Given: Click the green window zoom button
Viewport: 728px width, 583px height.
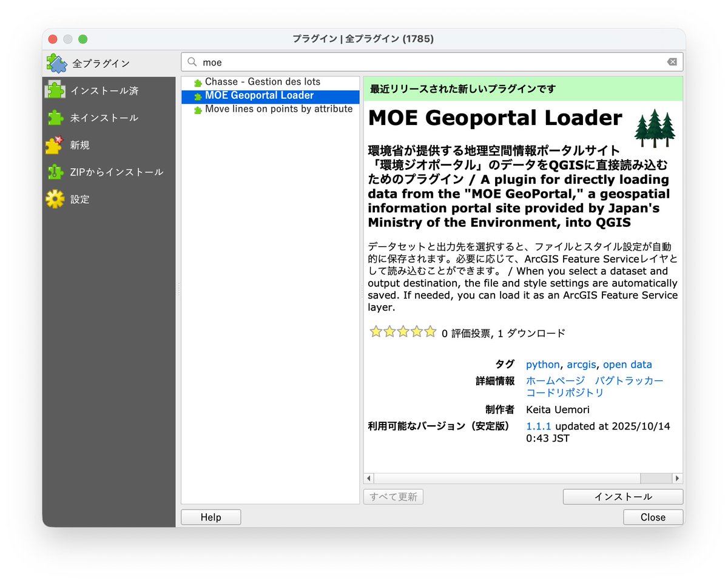Looking at the screenshot, I should click(83, 39).
